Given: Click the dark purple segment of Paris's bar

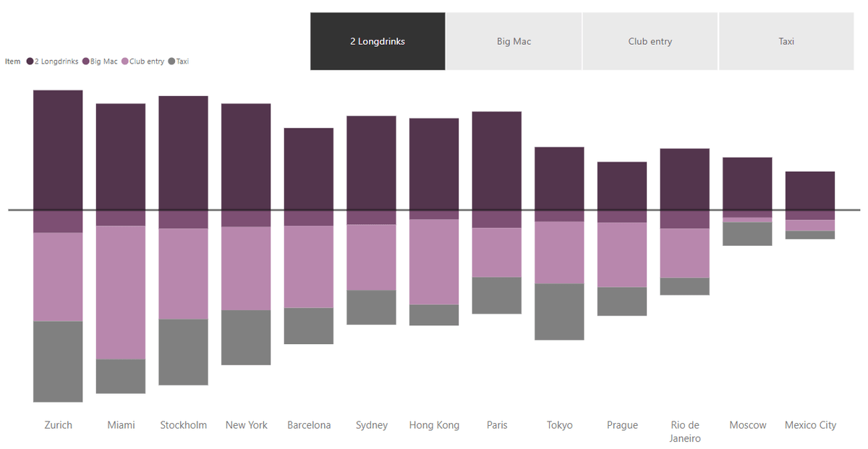Looking at the screenshot, I should (497, 159).
